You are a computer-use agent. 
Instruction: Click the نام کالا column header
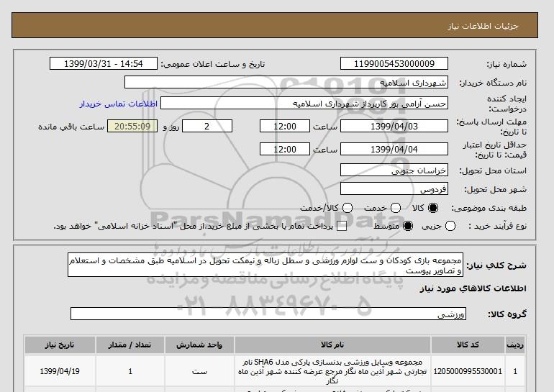[332, 345]
